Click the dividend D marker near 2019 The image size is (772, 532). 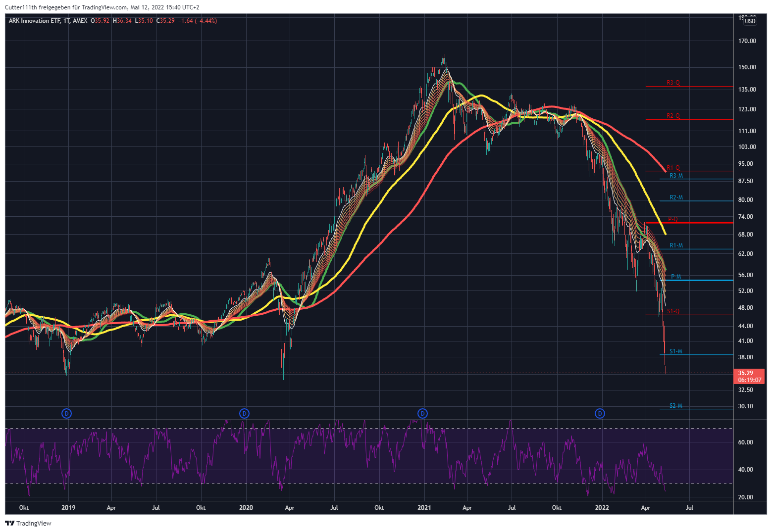(x=66, y=413)
